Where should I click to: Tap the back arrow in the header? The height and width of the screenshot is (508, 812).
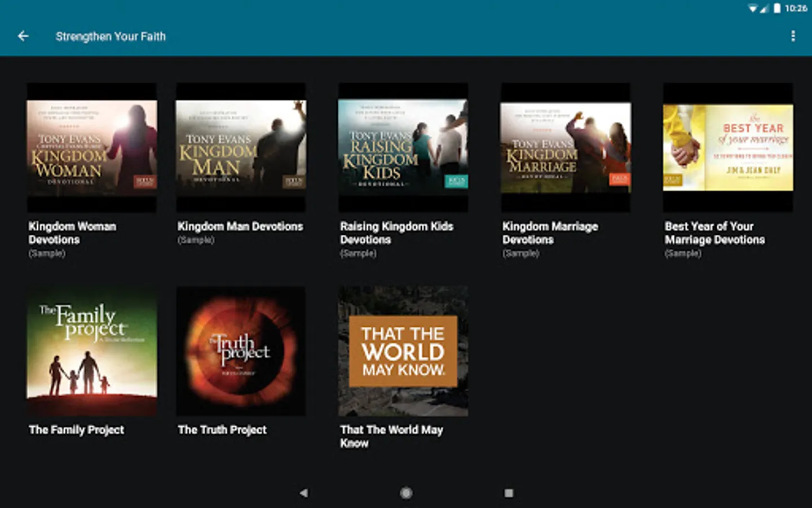pyautogui.click(x=23, y=36)
